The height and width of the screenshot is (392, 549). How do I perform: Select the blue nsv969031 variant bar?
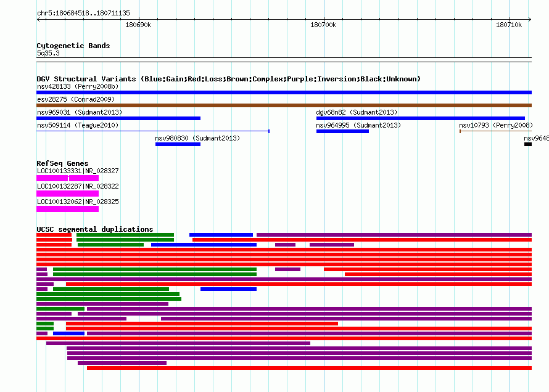(118, 118)
